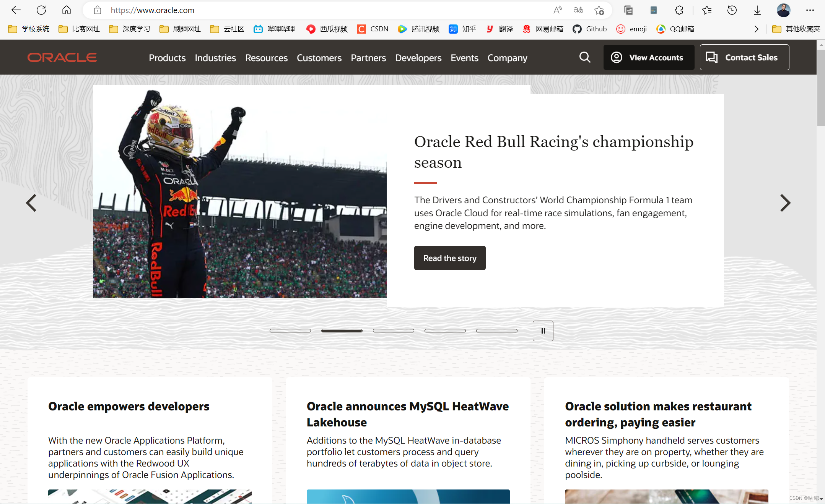825x504 pixels.
Task: Expand the 比赛网址 bookmark folder
Action: [x=79, y=29]
